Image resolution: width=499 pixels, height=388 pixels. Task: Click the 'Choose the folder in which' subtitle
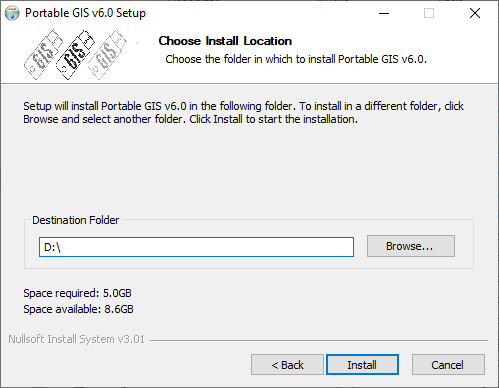click(x=296, y=59)
